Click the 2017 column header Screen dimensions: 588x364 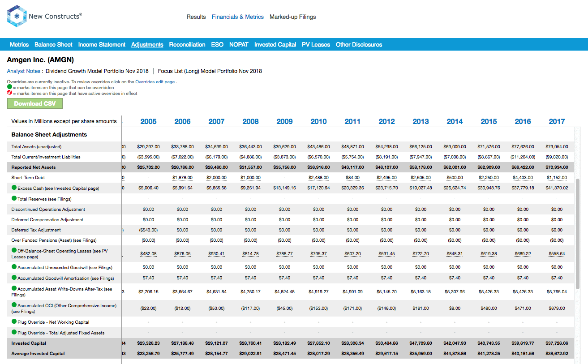tap(557, 121)
